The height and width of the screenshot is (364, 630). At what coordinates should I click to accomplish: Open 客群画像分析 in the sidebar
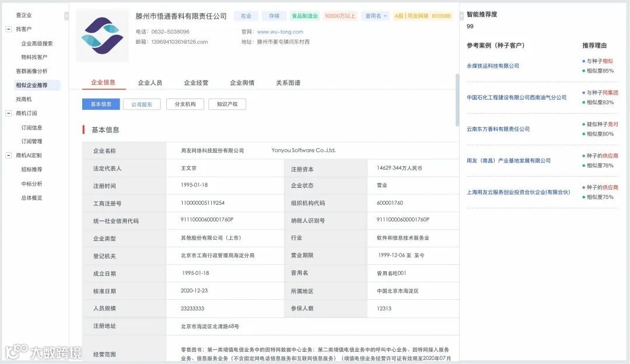pos(32,71)
